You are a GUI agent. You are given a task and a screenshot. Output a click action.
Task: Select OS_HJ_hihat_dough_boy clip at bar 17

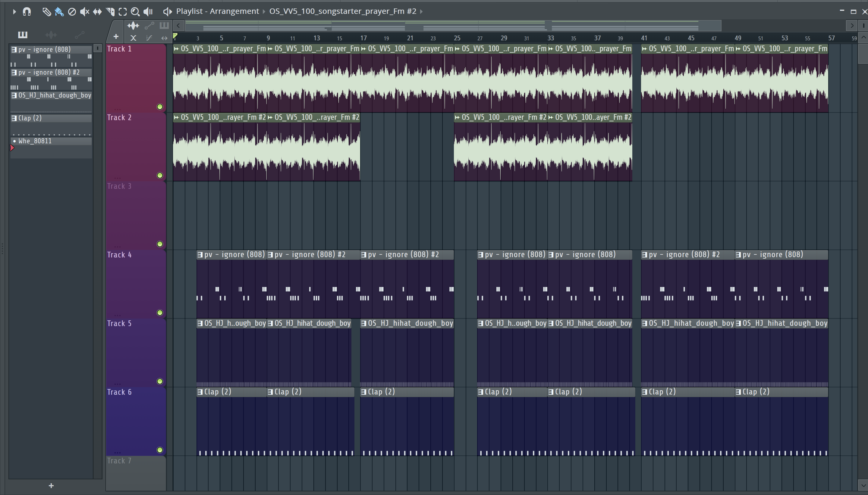[407, 353]
